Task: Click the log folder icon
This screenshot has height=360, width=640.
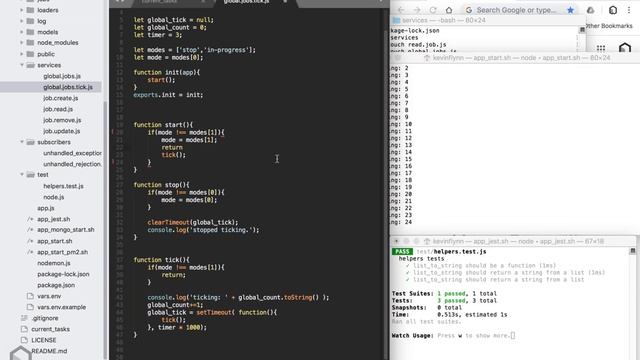Action: point(30,21)
